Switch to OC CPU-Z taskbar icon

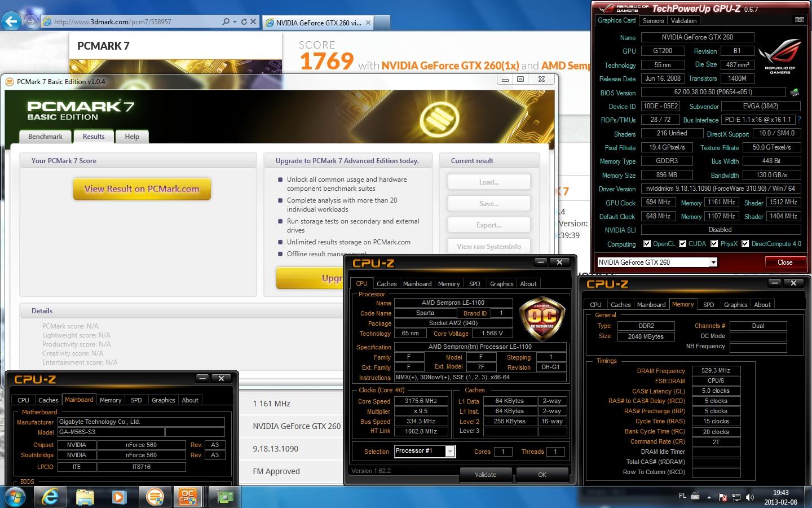tap(188, 497)
